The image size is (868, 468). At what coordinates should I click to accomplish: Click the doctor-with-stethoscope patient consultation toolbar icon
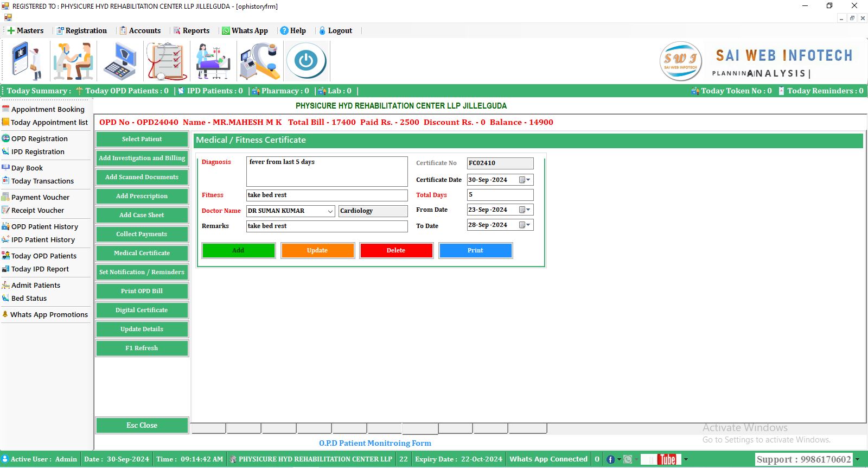tap(73, 61)
